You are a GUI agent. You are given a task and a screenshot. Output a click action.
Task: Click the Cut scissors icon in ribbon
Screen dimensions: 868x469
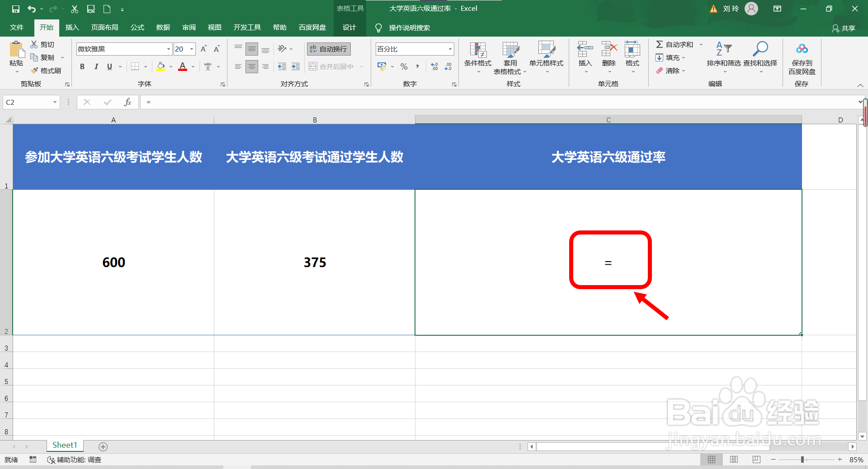click(34, 44)
